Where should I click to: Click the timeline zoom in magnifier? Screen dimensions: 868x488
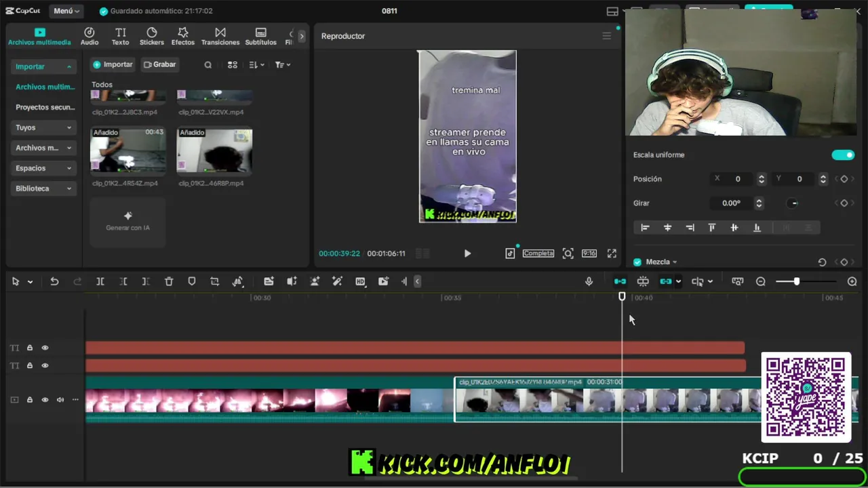(852, 281)
